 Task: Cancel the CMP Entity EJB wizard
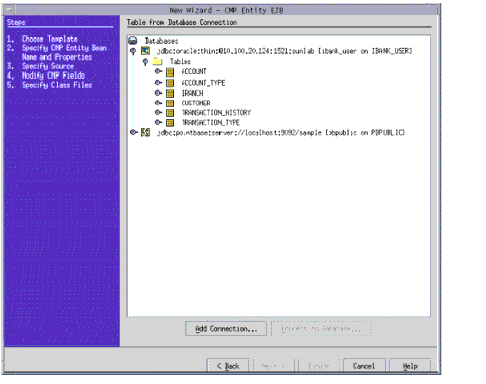pos(364,366)
